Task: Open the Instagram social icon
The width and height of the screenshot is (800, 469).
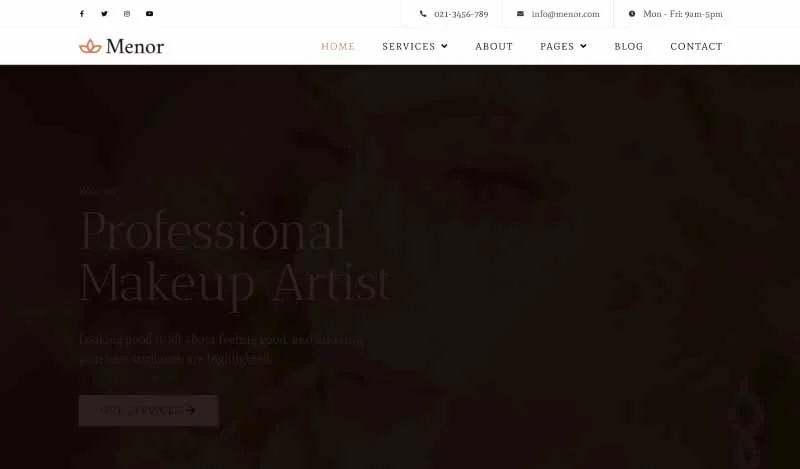Action: [x=127, y=14]
